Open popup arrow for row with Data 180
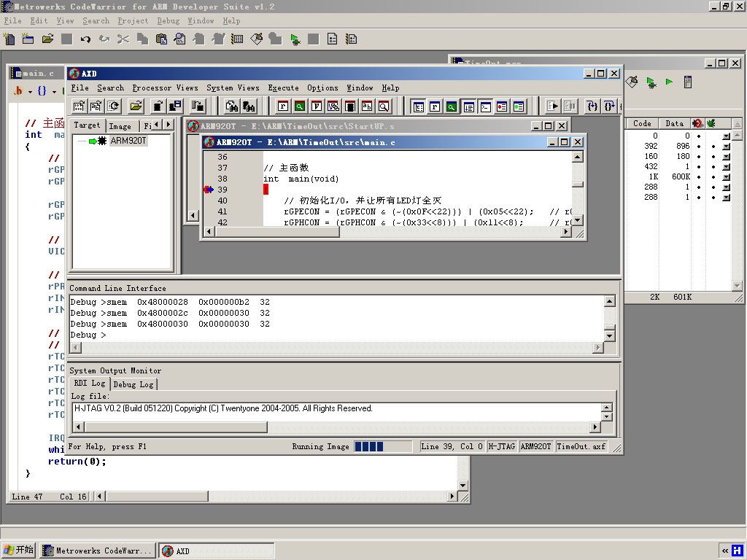Viewport: 747px width, 560px height. 726,156
